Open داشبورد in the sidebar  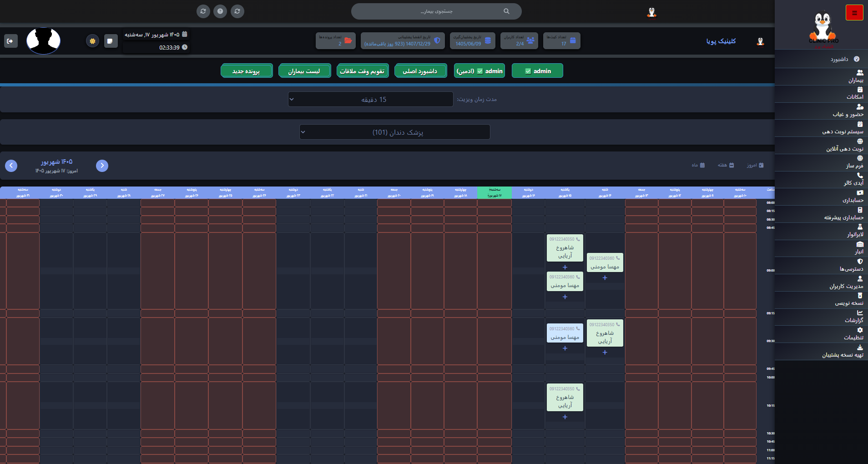click(x=821, y=59)
